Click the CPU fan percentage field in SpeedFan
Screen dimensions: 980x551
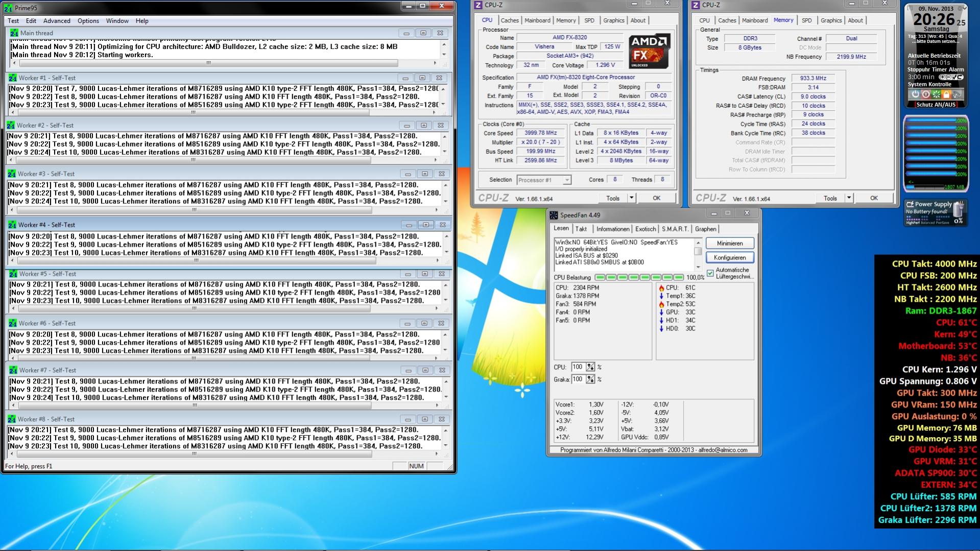click(x=578, y=367)
